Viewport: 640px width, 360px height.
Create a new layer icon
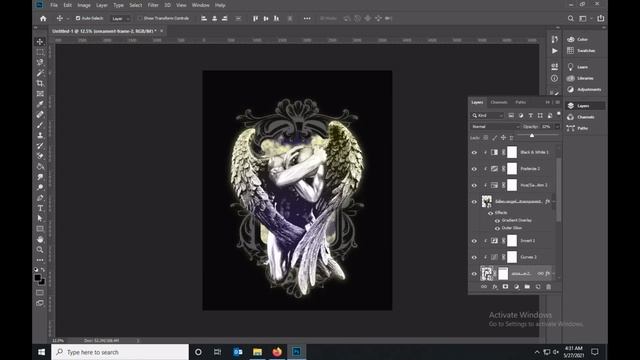pyautogui.click(x=538, y=287)
